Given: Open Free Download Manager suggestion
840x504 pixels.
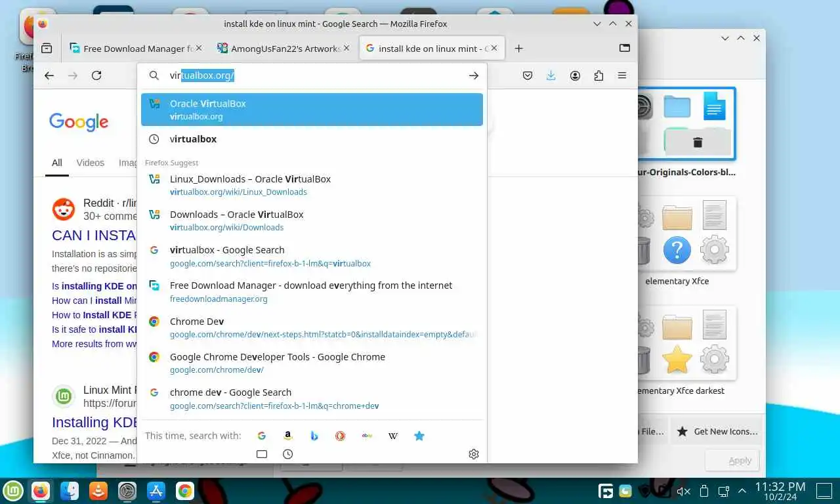Looking at the screenshot, I should pos(312,291).
